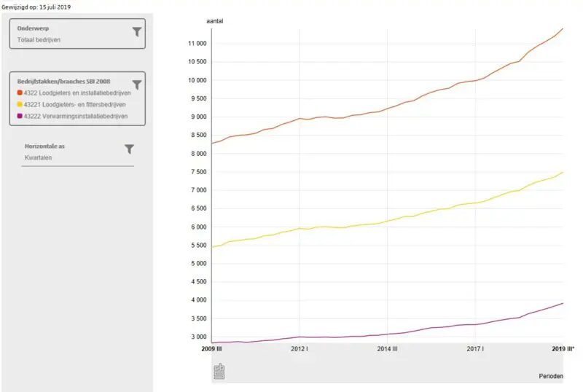Click the purple 43222 legend color square

pos(20,116)
